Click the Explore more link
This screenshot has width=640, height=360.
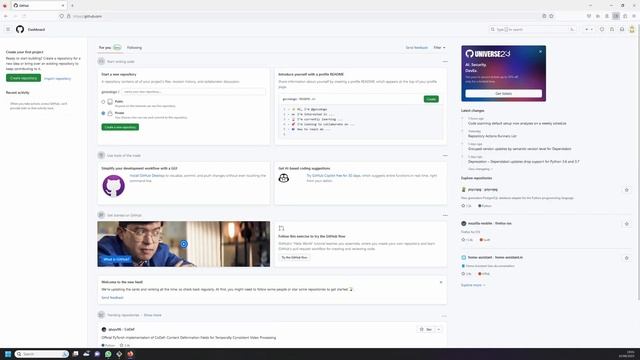pyautogui.click(x=473, y=285)
